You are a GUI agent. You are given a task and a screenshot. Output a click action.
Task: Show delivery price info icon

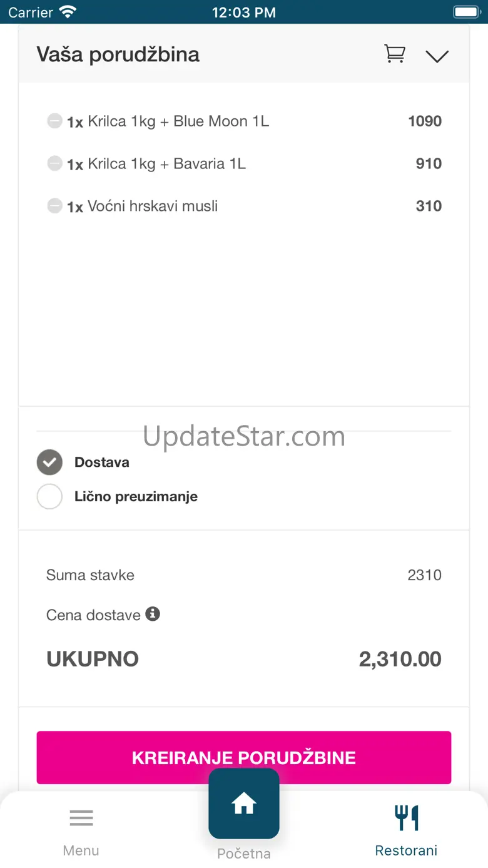(x=153, y=614)
